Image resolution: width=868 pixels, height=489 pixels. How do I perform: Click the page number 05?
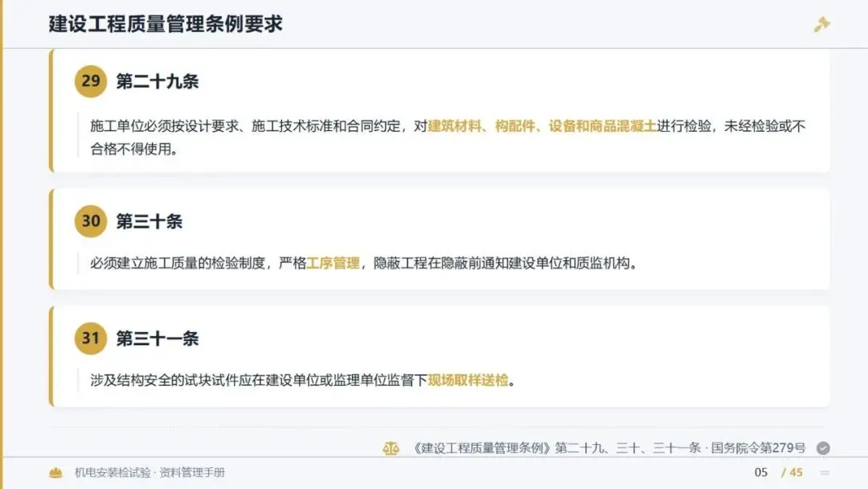(761, 472)
